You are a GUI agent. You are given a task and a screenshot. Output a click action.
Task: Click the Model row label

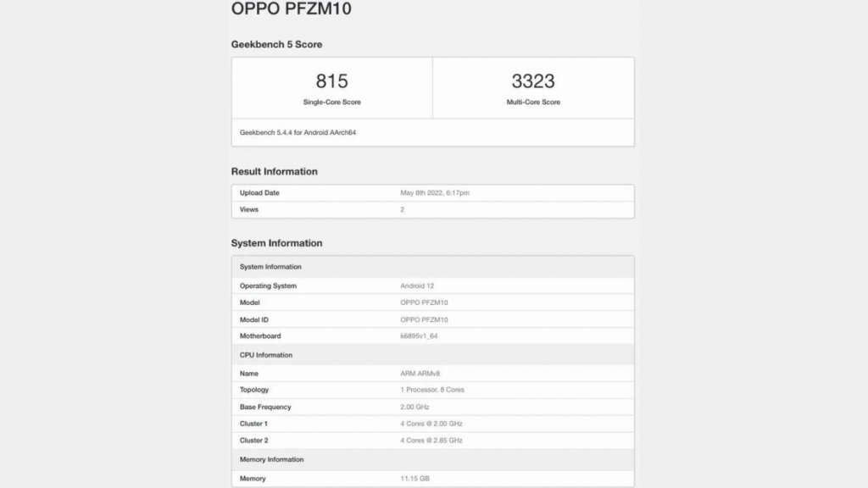coord(250,302)
